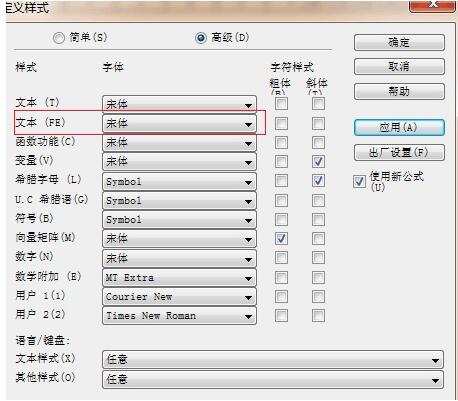Expand the 数学附加(E) MT Extra dropdown

click(179, 278)
